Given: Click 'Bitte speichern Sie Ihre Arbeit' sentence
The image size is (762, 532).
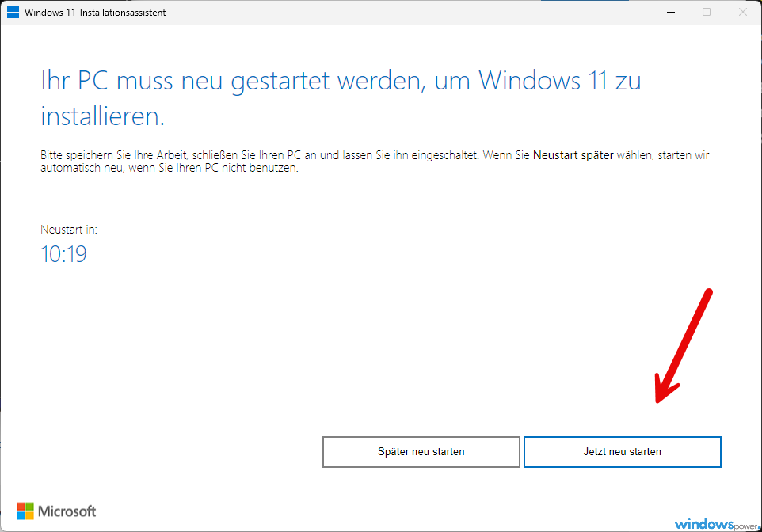Looking at the screenshot, I should pos(114,155).
